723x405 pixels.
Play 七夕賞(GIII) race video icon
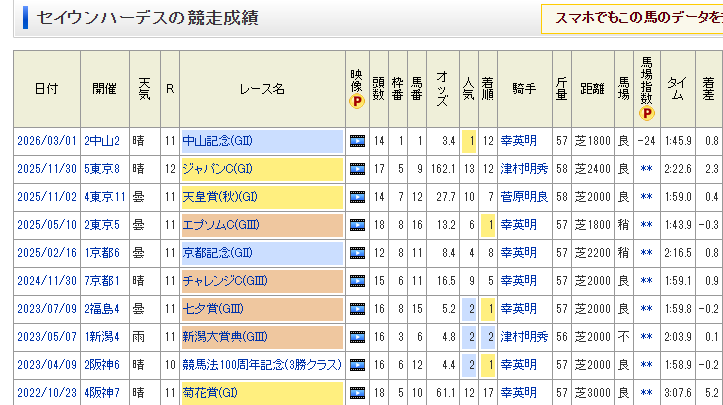click(357, 310)
